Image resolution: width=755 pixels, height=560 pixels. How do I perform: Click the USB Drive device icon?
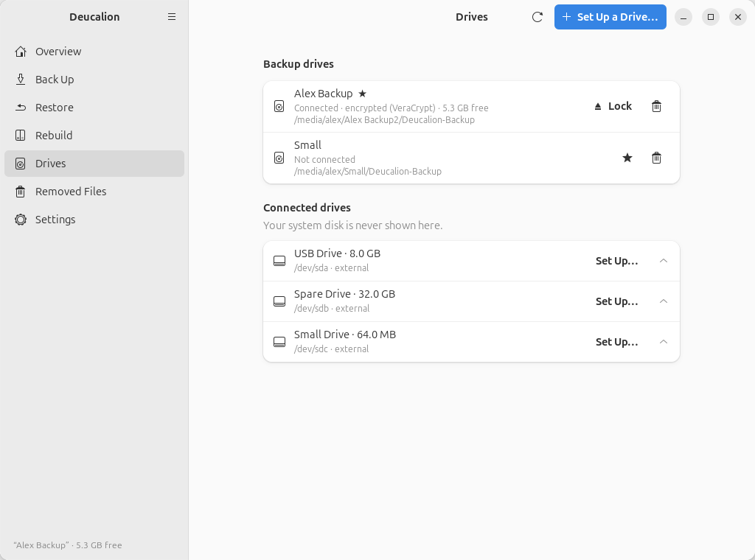tap(279, 261)
